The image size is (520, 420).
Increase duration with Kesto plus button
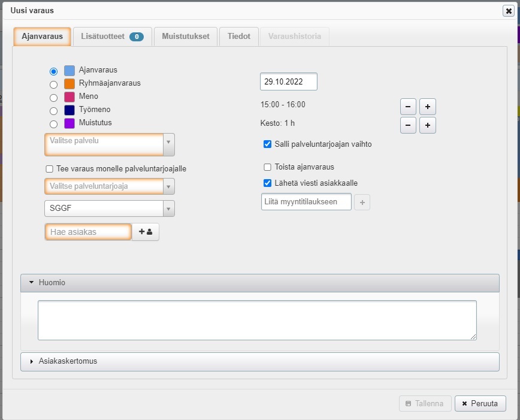427,125
